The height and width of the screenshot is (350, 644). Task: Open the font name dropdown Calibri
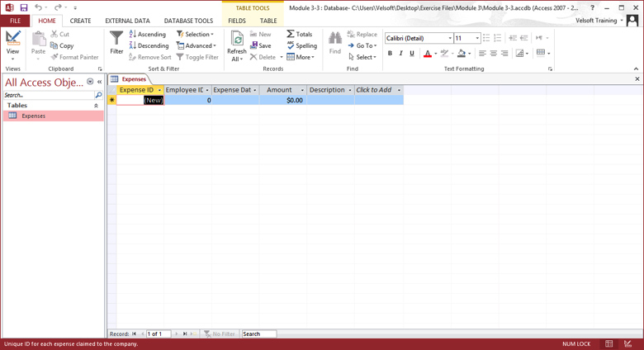point(450,39)
